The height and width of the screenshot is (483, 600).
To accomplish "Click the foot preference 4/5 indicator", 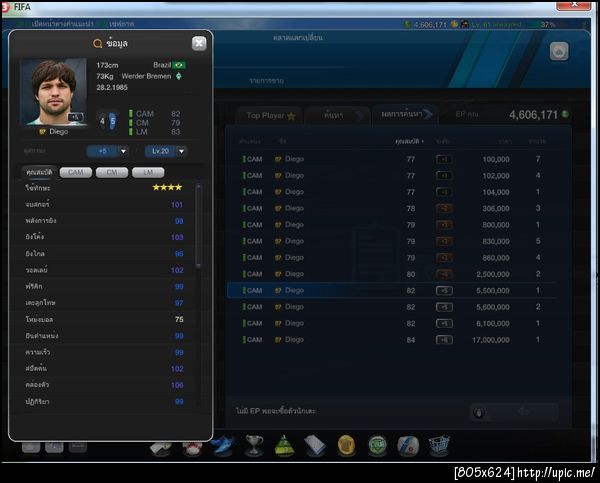I will pyautogui.click(x=108, y=121).
